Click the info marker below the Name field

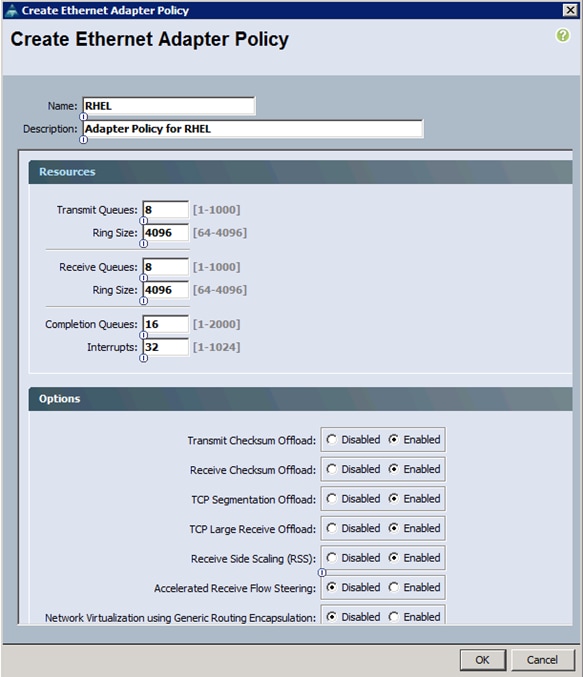[x=83, y=117]
